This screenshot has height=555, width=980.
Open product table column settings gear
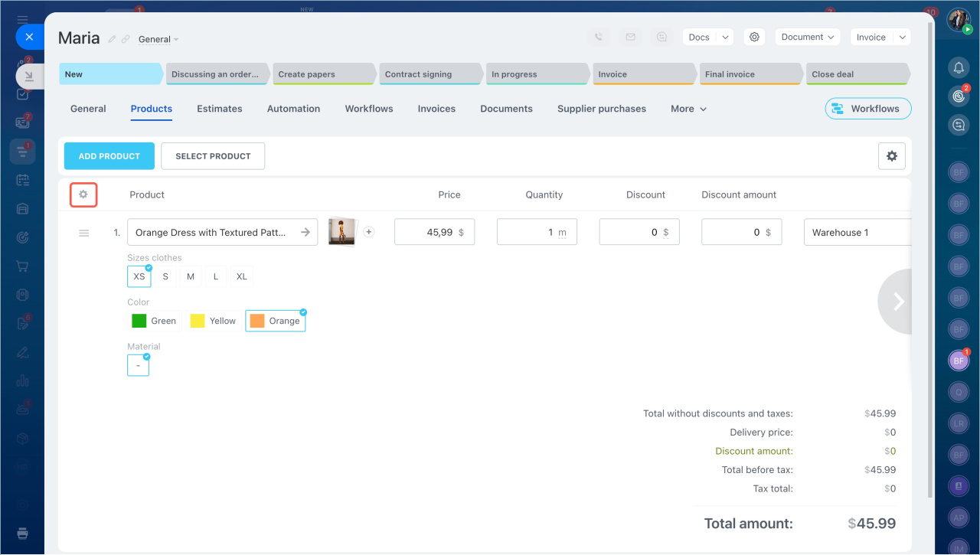click(83, 194)
